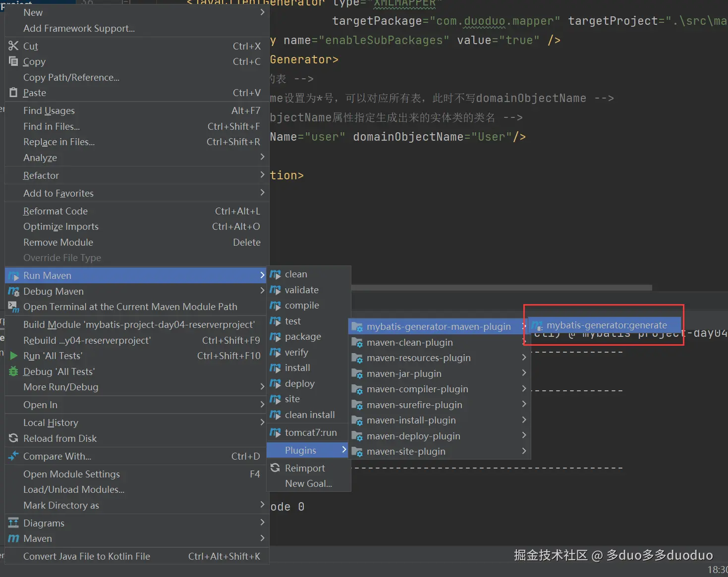The image size is (728, 577).
Task: Expand the New submenu arrow
Action: tap(262, 12)
